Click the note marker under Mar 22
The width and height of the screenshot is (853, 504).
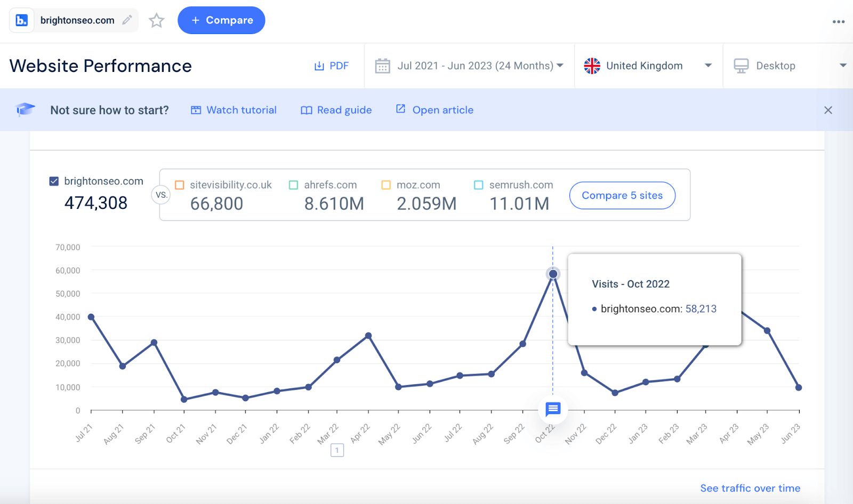[337, 450]
